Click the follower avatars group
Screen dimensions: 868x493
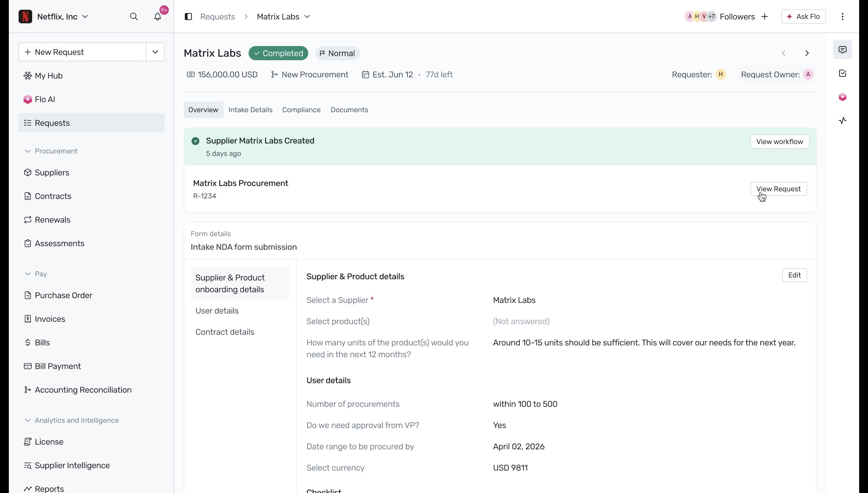[701, 17]
